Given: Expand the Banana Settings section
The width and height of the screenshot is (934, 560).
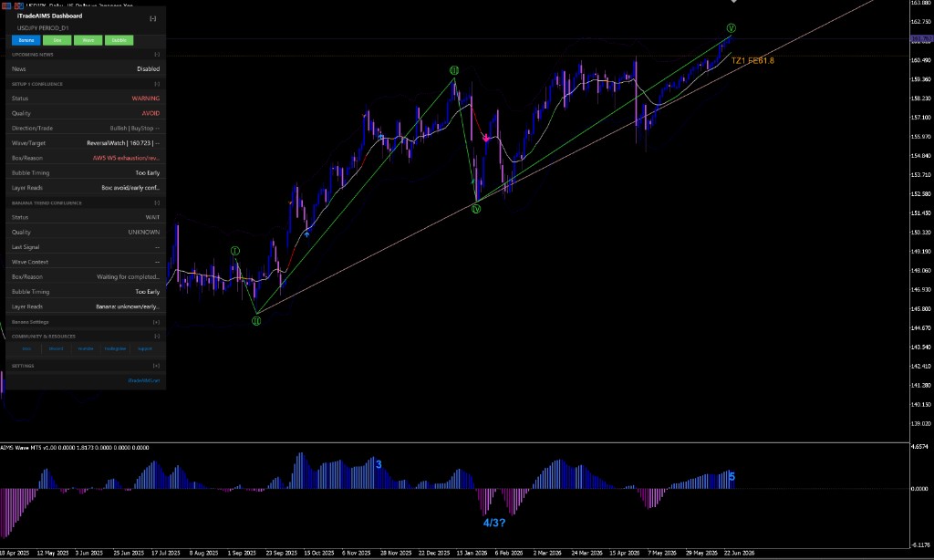Looking at the screenshot, I should (156, 322).
